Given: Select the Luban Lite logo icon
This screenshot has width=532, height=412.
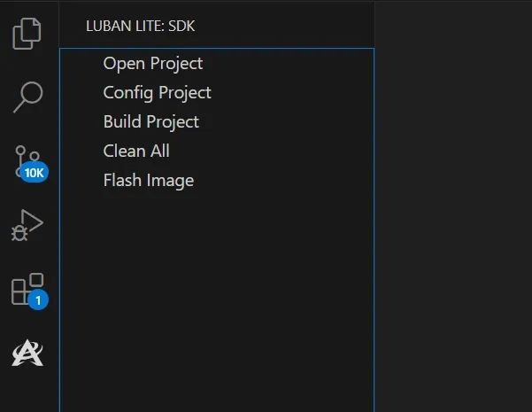Looking at the screenshot, I should click(27, 353).
